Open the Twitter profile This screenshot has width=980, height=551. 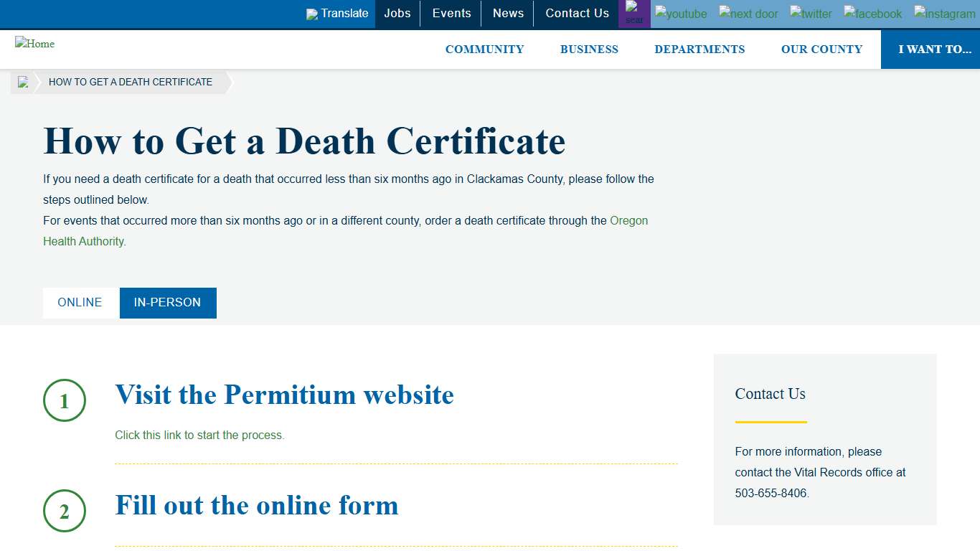(810, 14)
